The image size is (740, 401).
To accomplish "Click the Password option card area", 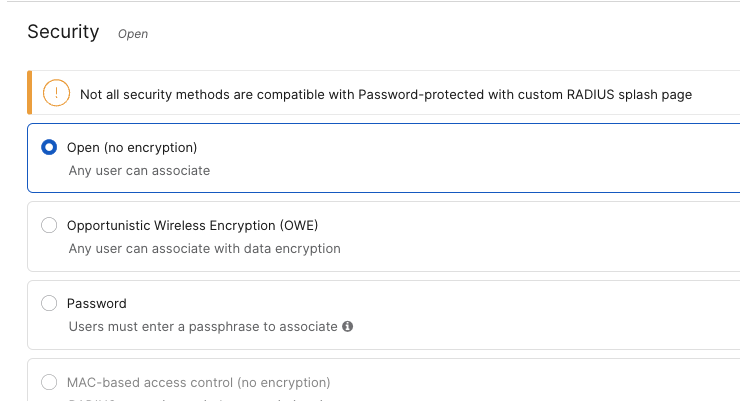I will [x=384, y=315].
